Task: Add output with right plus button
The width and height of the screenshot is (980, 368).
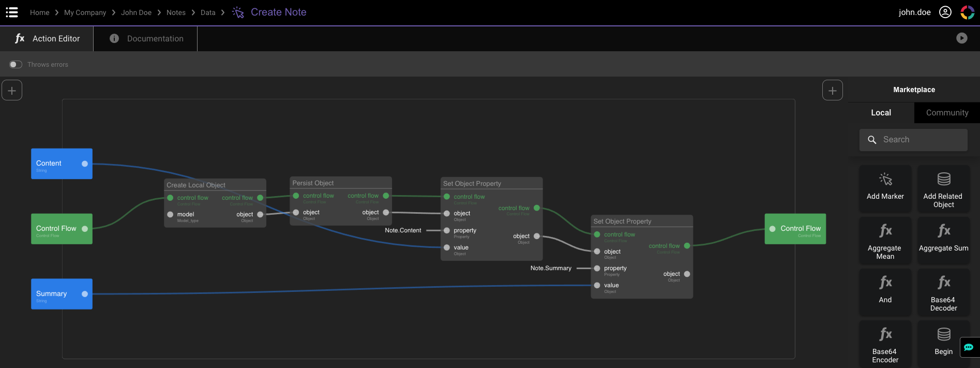Action: (832, 91)
